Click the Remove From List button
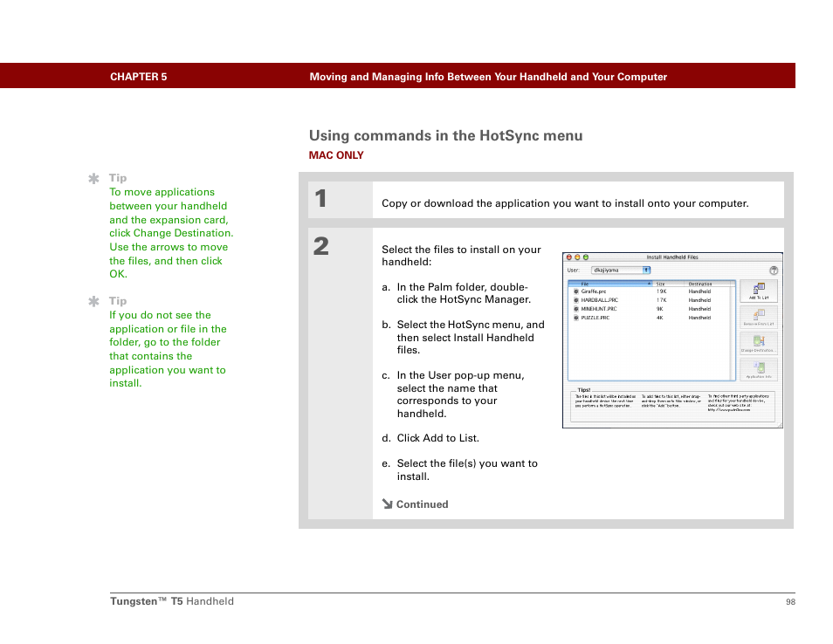 [759, 317]
